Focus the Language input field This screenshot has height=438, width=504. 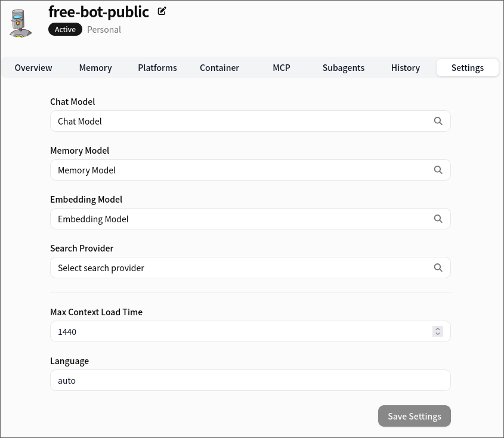click(250, 380)
